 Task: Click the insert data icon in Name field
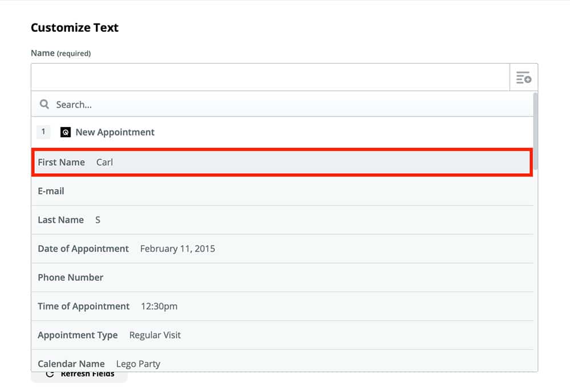click(x=523, y=77)
